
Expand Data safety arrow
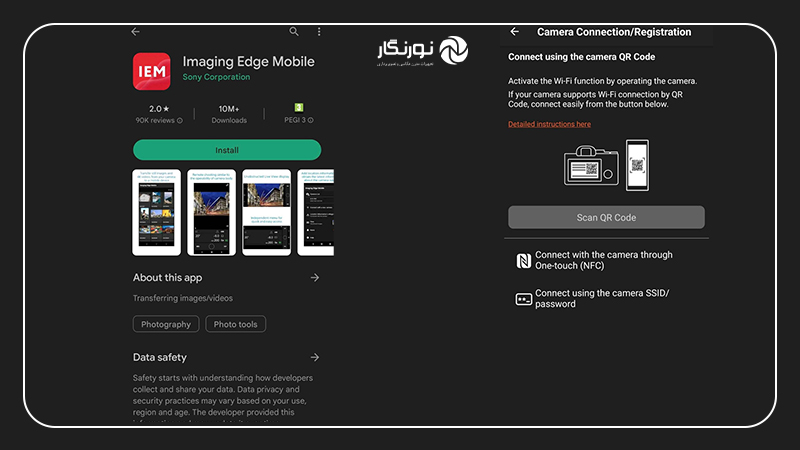[315, 357]
